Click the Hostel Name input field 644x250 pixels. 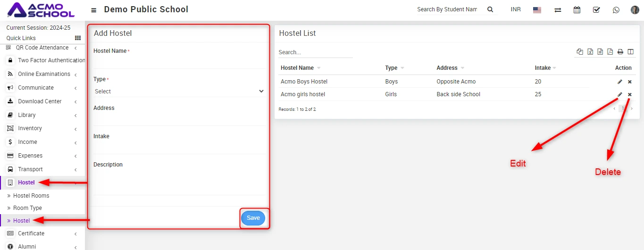[179, 62]
